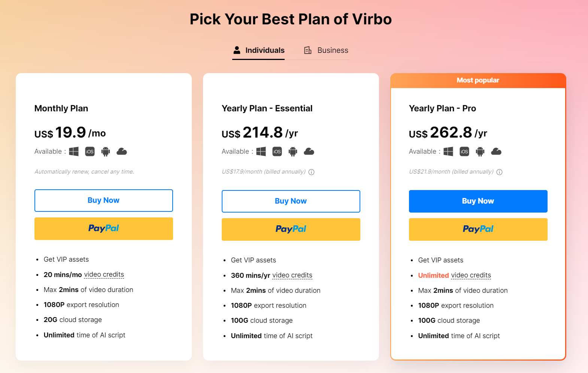The image size is (588, 373).
Task: Click the cloud icon under Yearly Plan - Pro
Action: click(x=496, y=151)
